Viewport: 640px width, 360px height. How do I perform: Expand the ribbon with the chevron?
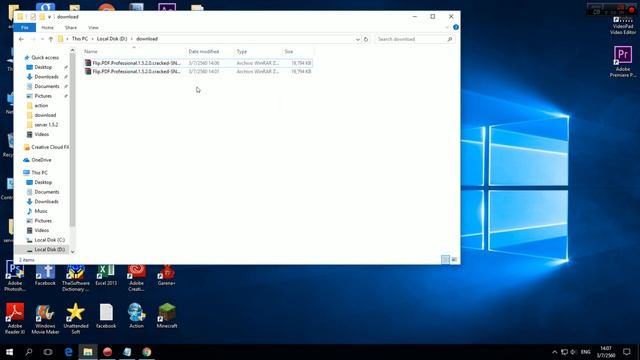(x=447, y=27)
